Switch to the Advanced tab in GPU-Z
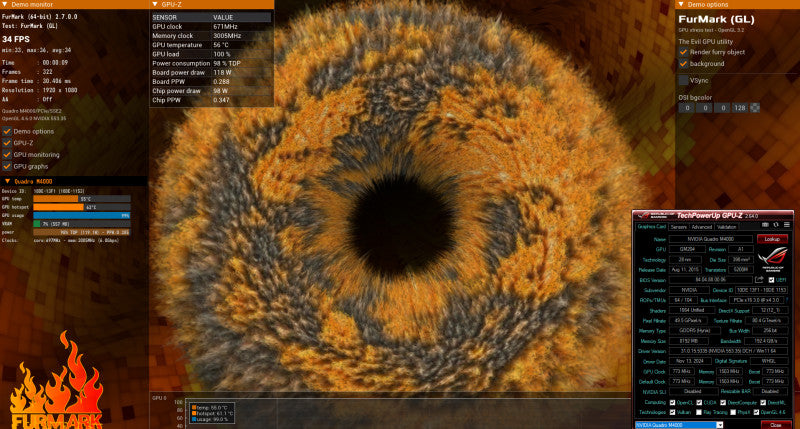800x429 pixels. pos(702,227)
